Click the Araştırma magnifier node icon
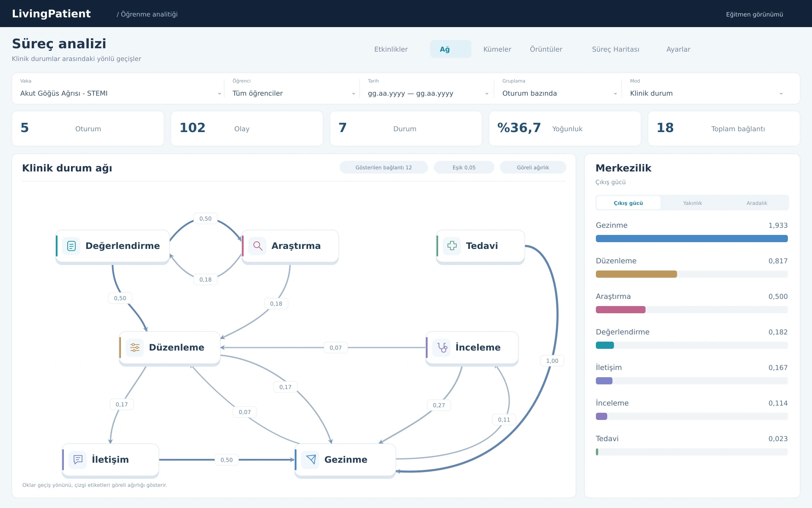 [257, 246]
